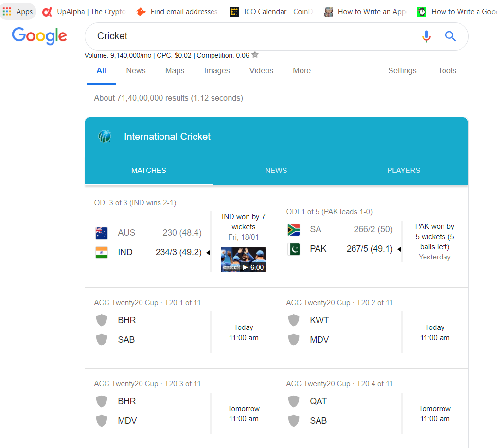Image resolution: width=497 pixels, height=448 pixels.
Task: Switch to the Videos search tab
Action: click(x=261, y=71)
